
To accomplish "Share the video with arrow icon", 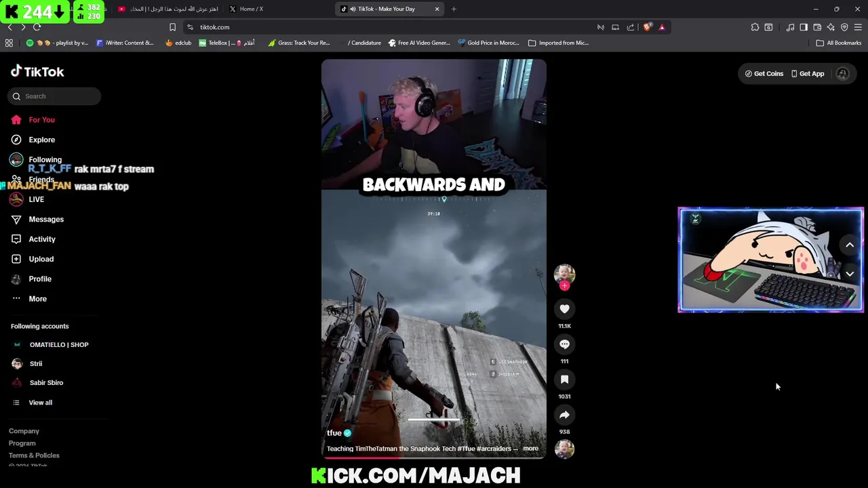I will click(564, 415).
